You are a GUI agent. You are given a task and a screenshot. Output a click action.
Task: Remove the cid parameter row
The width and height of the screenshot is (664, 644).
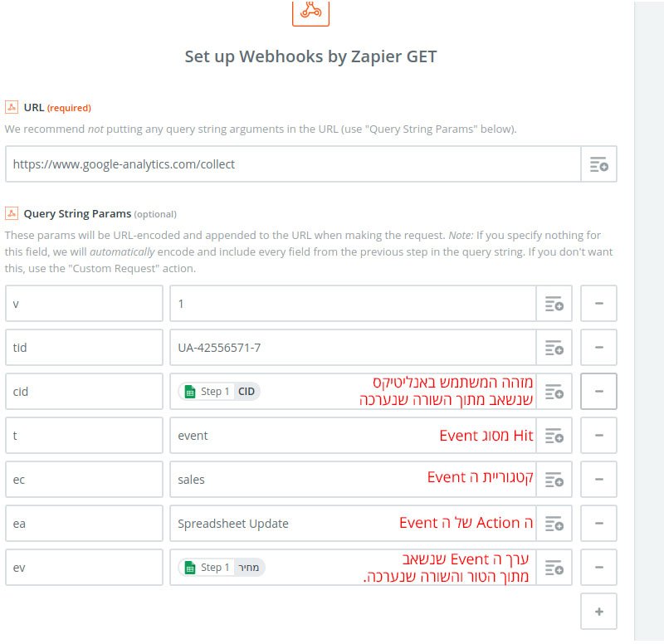click(598, 392)
